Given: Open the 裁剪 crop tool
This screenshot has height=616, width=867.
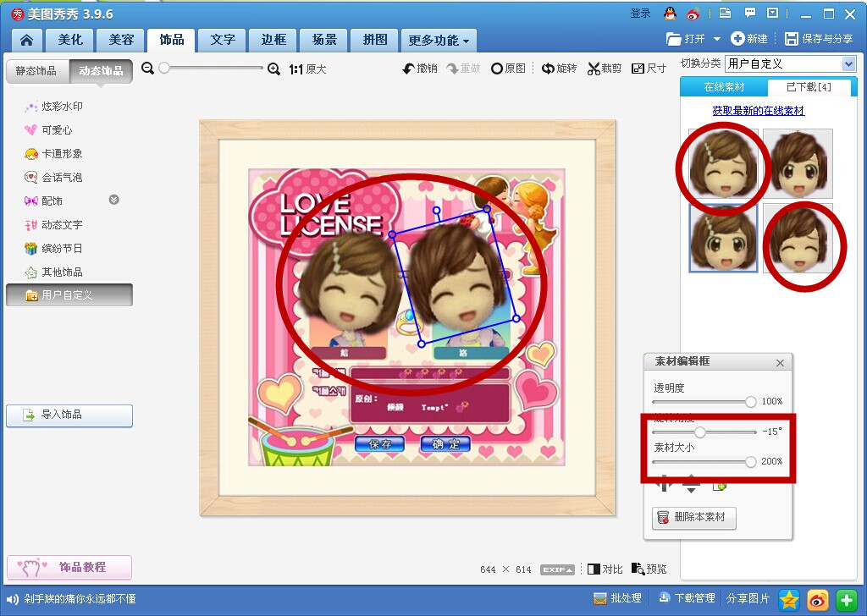Looking at the screenshot, I should (x=605, y=69).
